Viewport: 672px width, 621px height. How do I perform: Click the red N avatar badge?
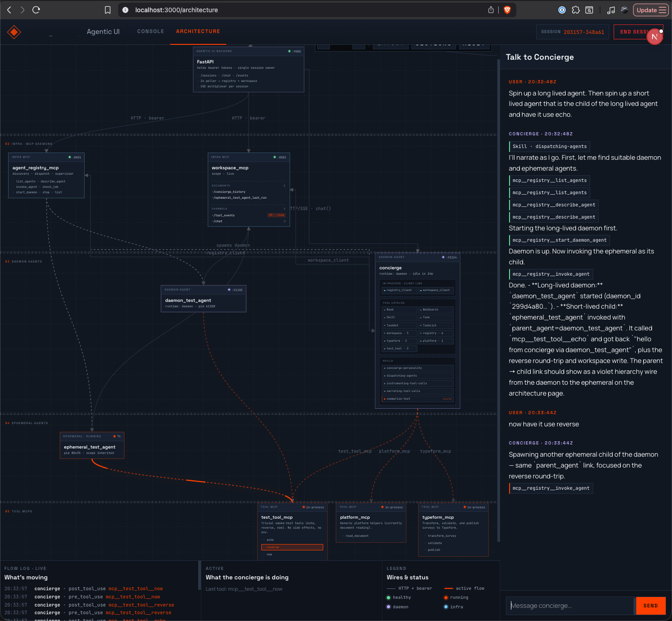tap(654, 37)
